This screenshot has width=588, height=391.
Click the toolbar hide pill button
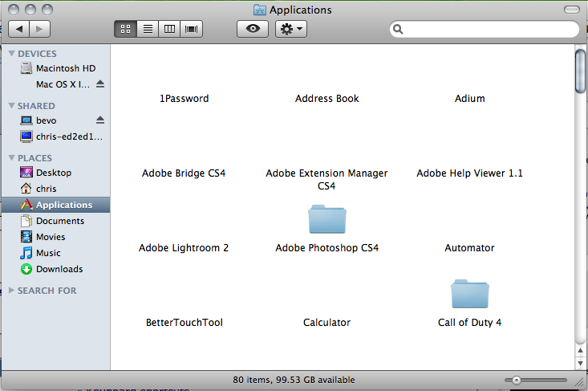click(572, 10)
